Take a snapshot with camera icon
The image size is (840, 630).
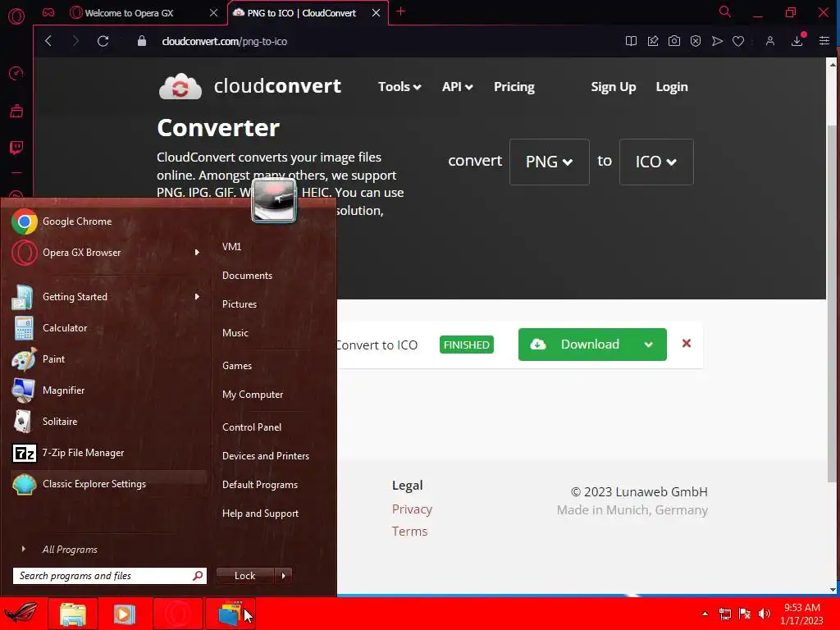[674, 41]
